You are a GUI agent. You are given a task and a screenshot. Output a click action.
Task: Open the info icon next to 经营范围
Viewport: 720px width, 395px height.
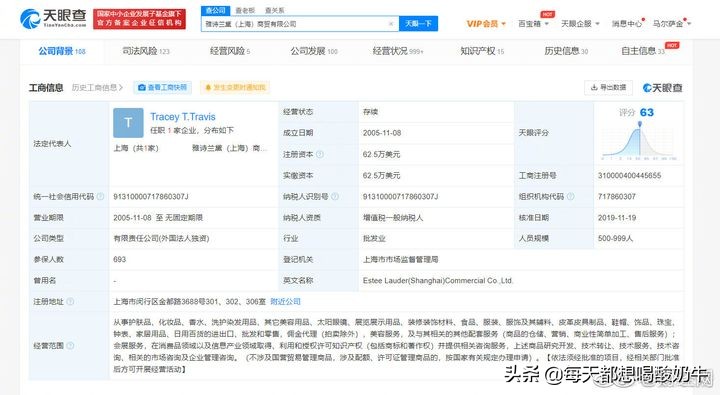(70, 345)
